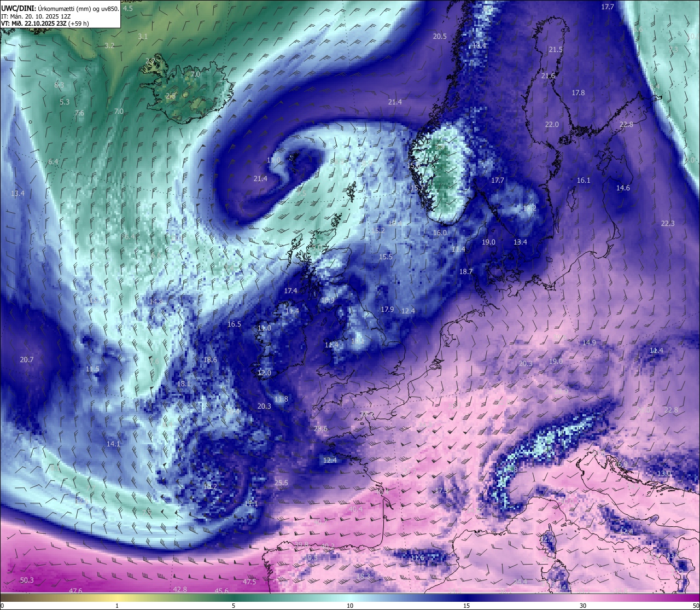Click the map value 22.0
The width and height of the screenshot is (700, 610).
[552, 124]
